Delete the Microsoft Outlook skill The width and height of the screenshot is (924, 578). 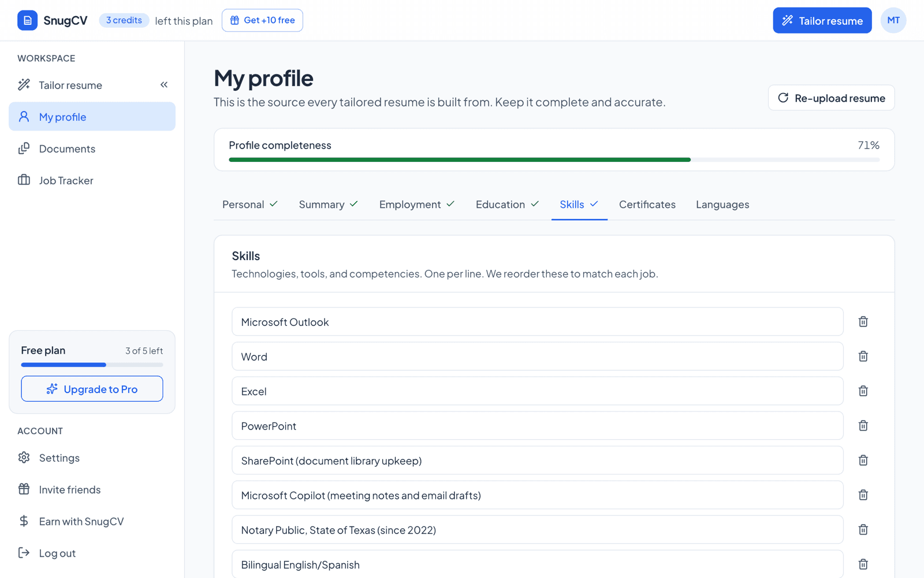click(x=863, y=321)
